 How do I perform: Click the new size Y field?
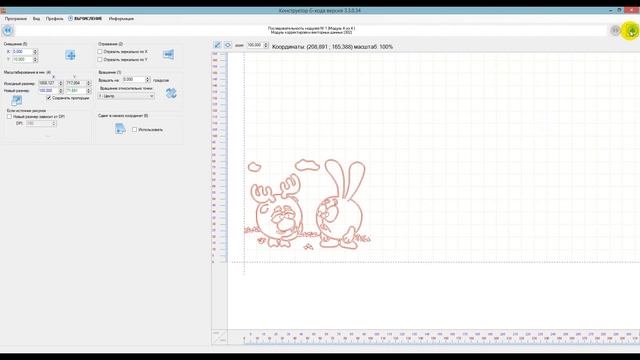pos(76,91)
